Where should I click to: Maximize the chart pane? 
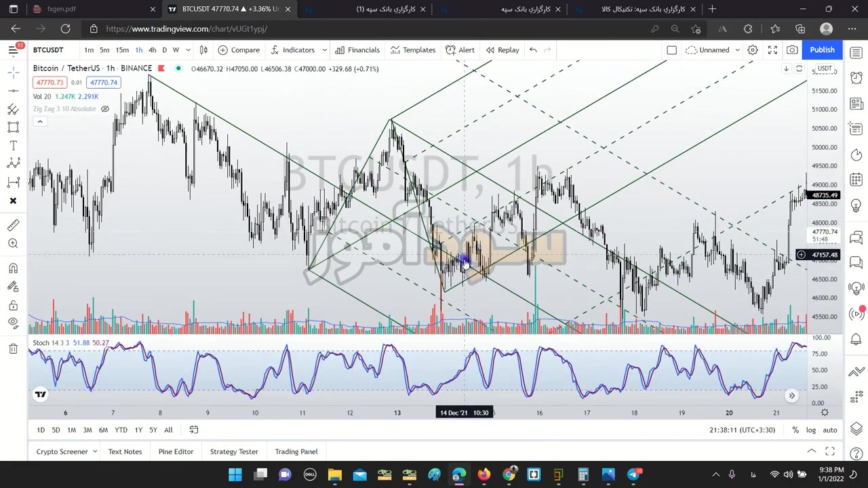pos(799,69)
